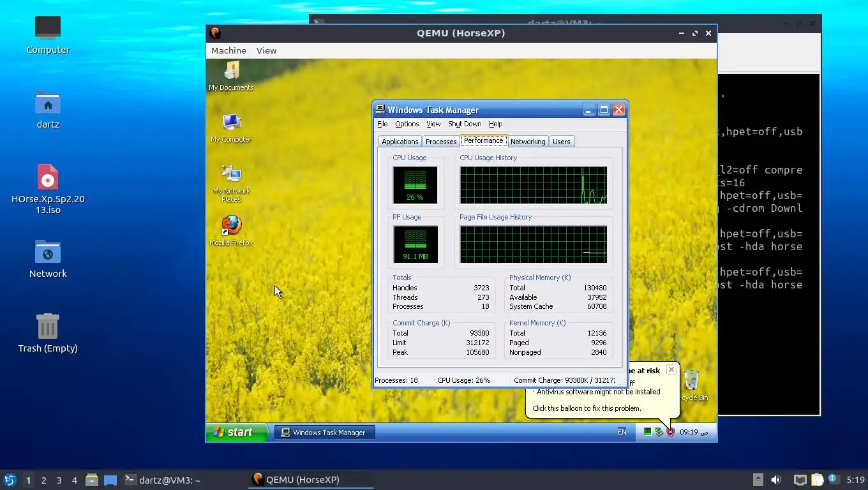Open Task Manager Shut Down menu
This screenshot has height=490, width=868.
(465, 124)
